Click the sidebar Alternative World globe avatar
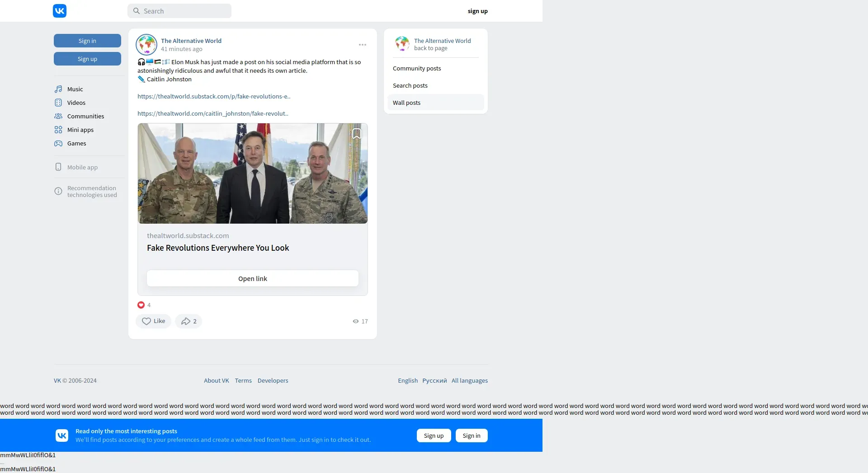 402,44
